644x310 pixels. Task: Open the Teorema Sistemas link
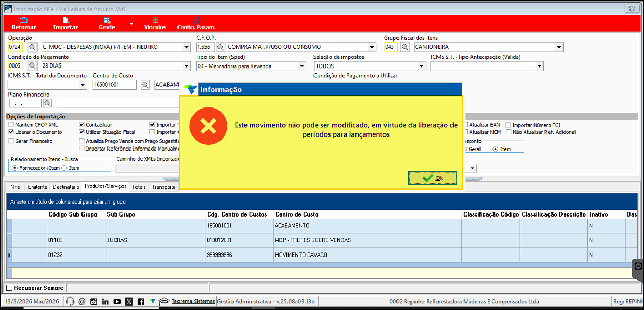(193, 301)
